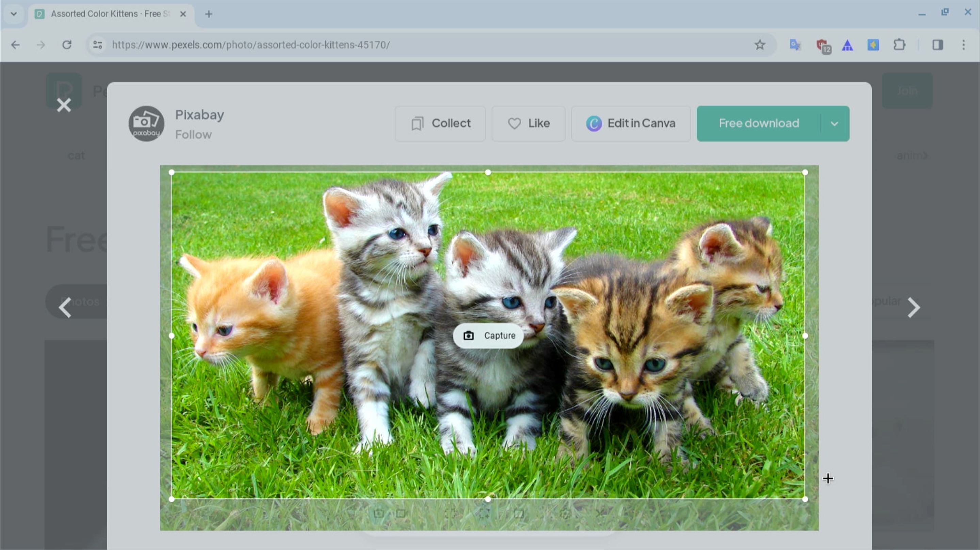Open the Extensions puzzle-piece icon
The width and height of the screenshot is (980, 550).
[900, 45]
